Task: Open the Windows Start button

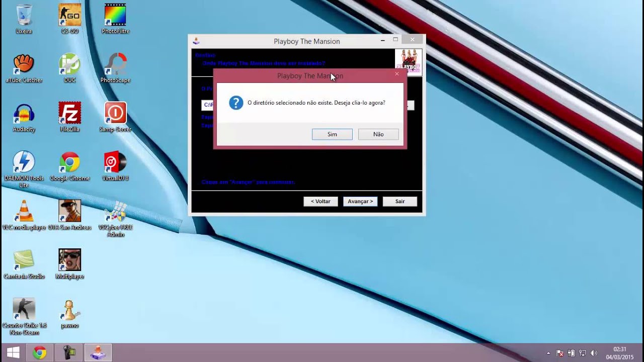Action: 13,352
